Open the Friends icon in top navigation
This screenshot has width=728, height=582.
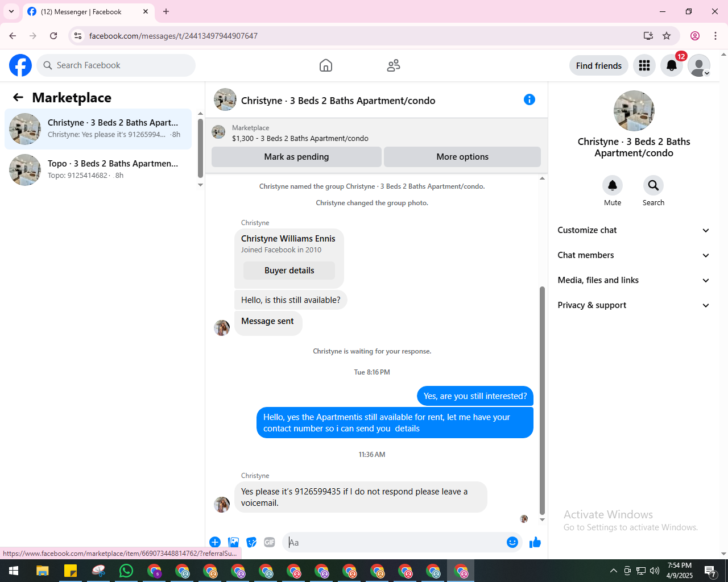(394, 65)
